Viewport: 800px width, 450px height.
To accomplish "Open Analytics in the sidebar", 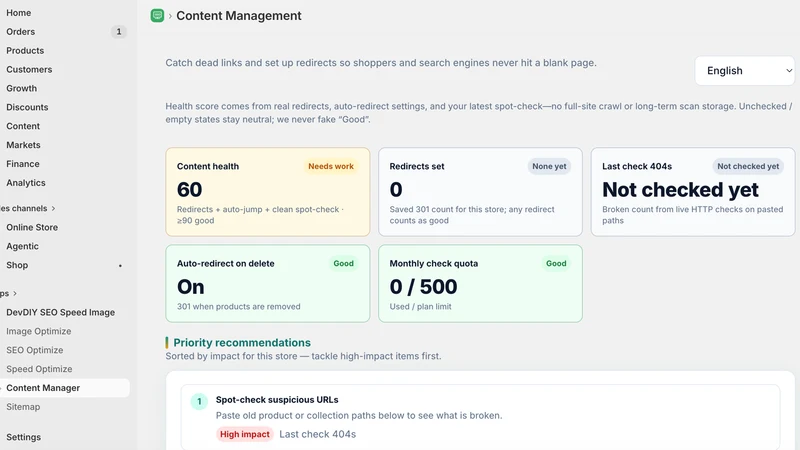I will click(26, 183).
